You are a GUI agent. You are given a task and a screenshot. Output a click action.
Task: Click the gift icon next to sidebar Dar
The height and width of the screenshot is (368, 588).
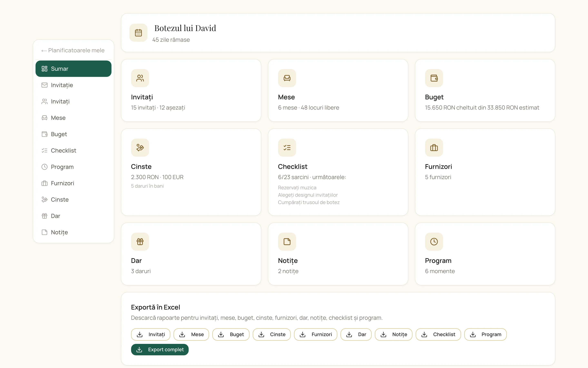(45, 216)
